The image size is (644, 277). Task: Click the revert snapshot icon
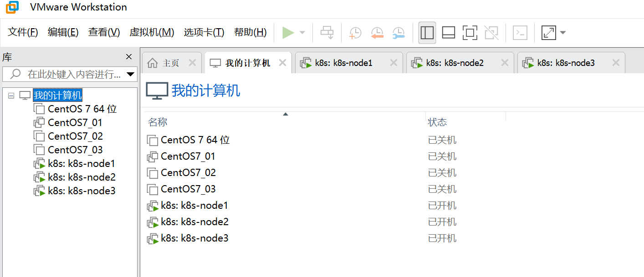(x=377, y=32)
